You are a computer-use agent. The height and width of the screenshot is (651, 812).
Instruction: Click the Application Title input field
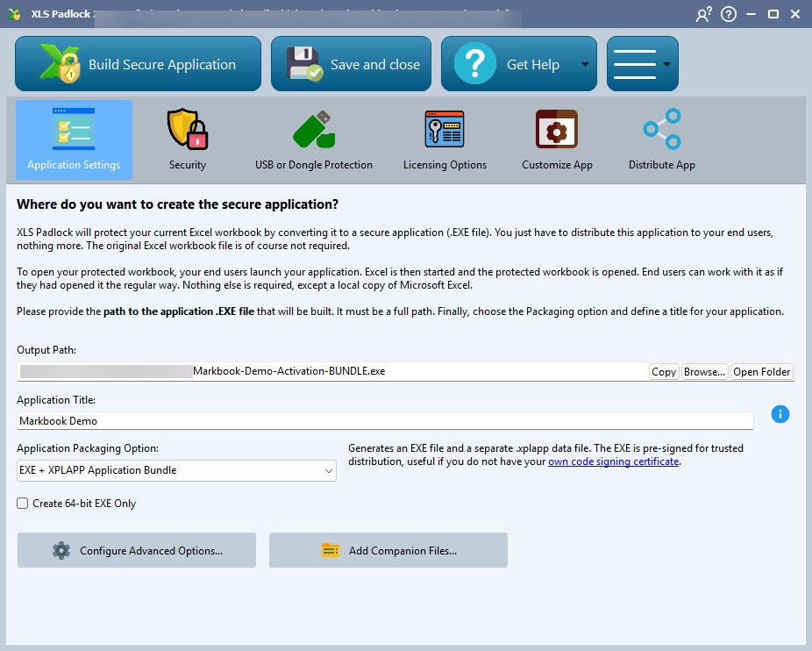tap(385, 421)
